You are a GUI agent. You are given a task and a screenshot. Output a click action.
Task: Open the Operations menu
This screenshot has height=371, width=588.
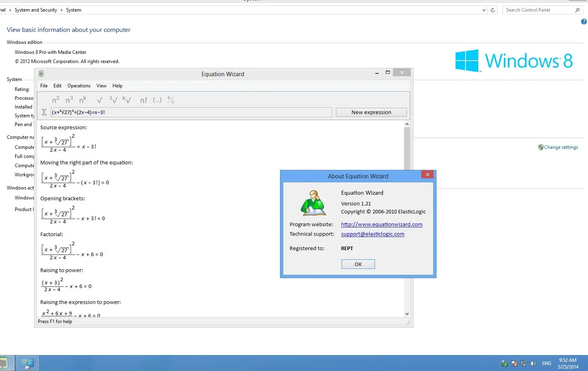pyautogui.click(x=79, y=86)
